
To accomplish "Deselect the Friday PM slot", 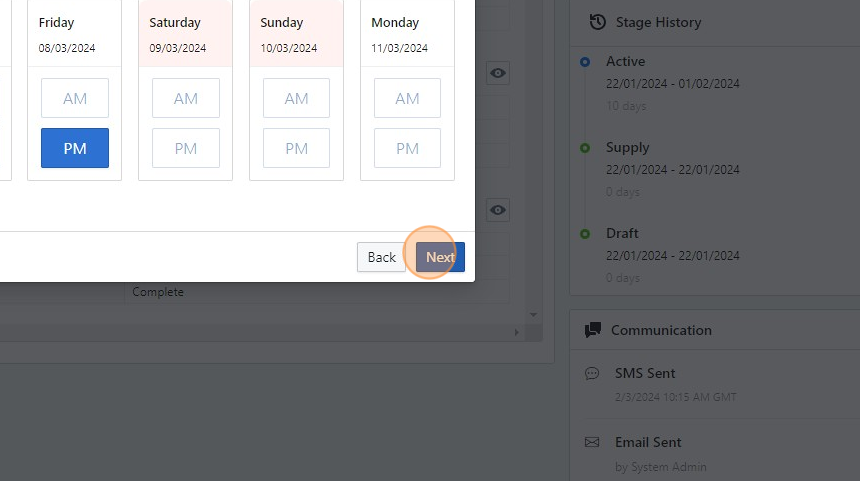I will (75, 148).
